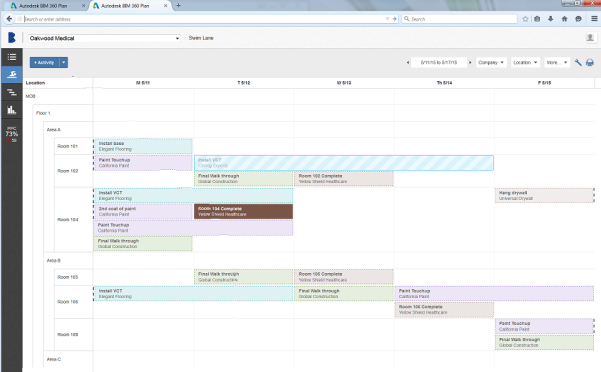Click the wrench settings icon
This screenshot has width=601, height=372.
[578, 62]
